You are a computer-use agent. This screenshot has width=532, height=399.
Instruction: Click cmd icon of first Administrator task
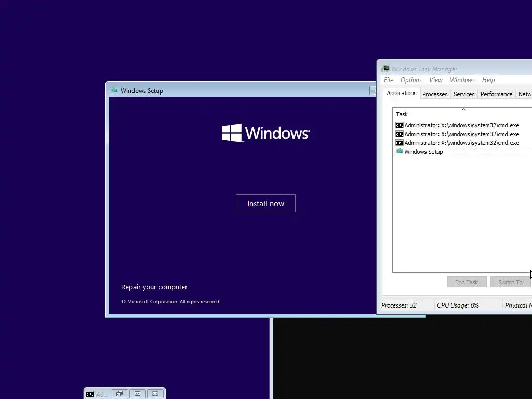(400, 125)
